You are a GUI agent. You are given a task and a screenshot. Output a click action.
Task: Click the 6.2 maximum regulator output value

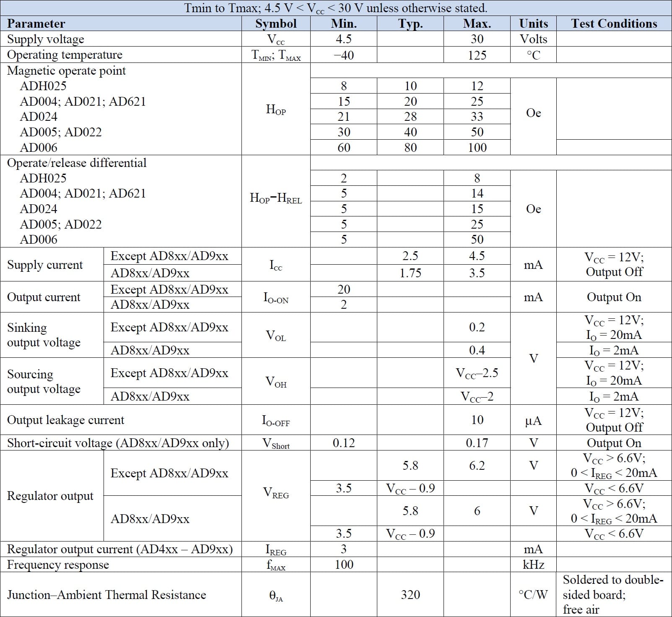(x=477, y=466)
